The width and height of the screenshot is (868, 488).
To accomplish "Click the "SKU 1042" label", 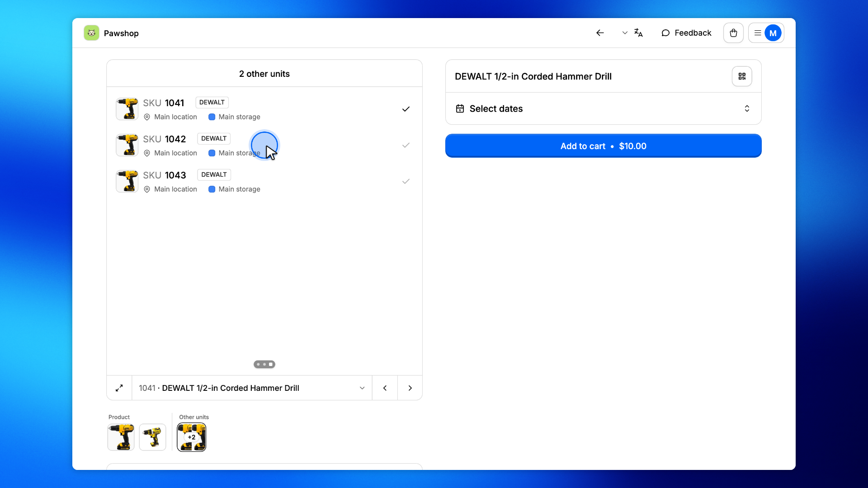I will pyautogui.click(x=165, y=139).
